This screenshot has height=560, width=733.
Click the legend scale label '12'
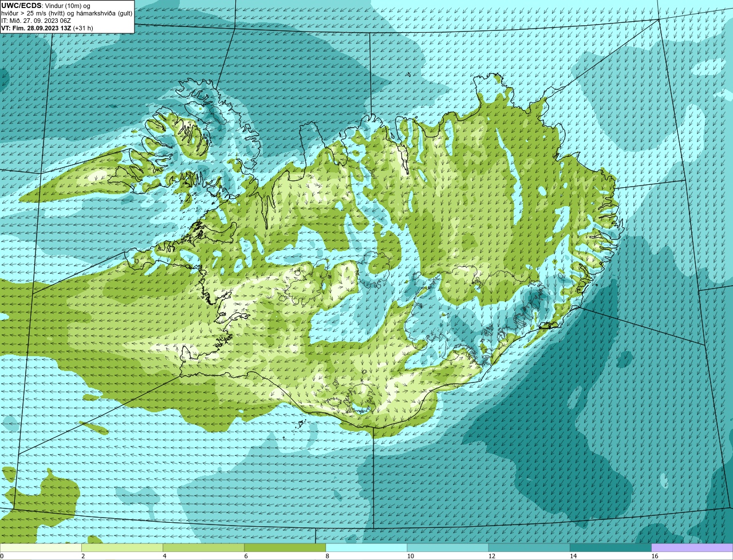coord(491,556)
